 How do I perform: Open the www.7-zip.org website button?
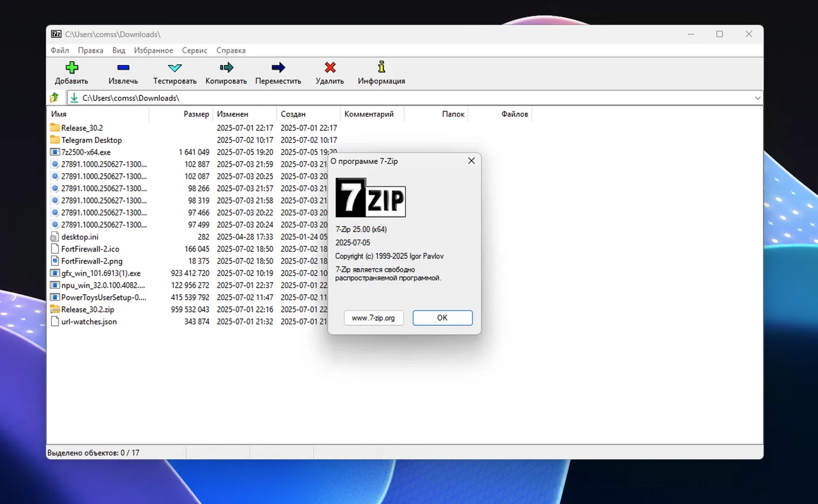point(374,318)
